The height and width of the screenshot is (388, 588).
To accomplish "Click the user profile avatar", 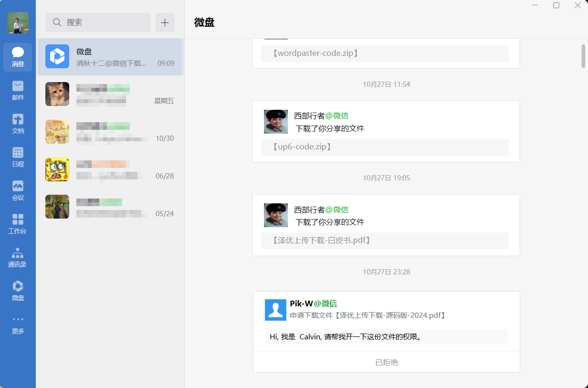I will point(18,22).
